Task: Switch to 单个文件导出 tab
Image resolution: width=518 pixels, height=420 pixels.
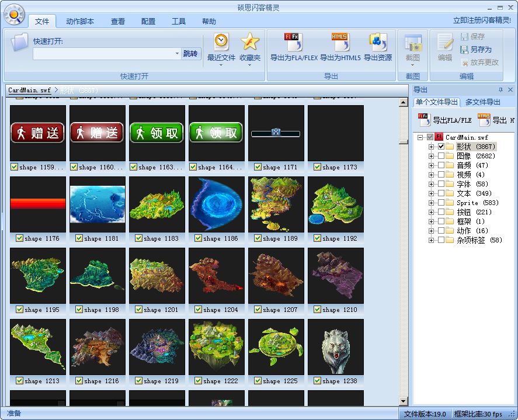Action: (x=436, y=102)
